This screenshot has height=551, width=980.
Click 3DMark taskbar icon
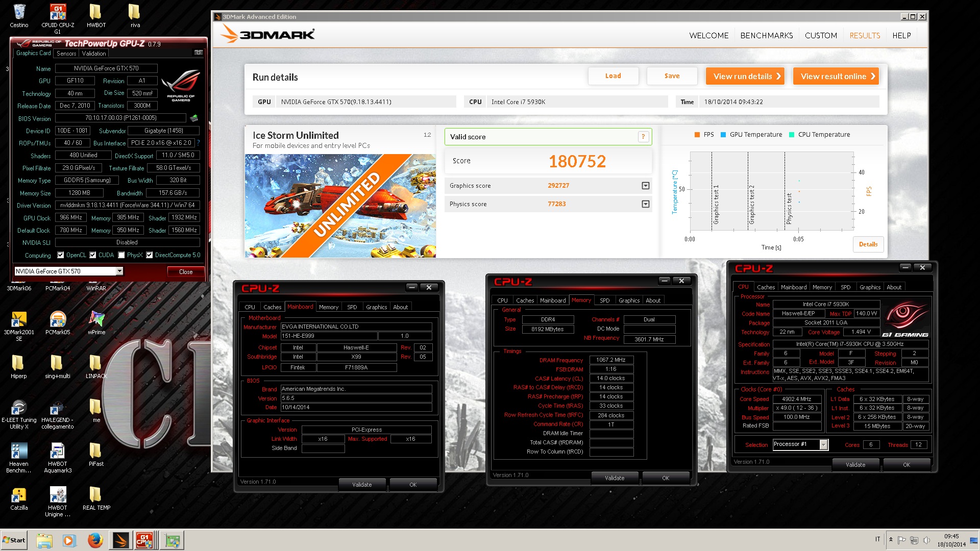tap(121, 540)
